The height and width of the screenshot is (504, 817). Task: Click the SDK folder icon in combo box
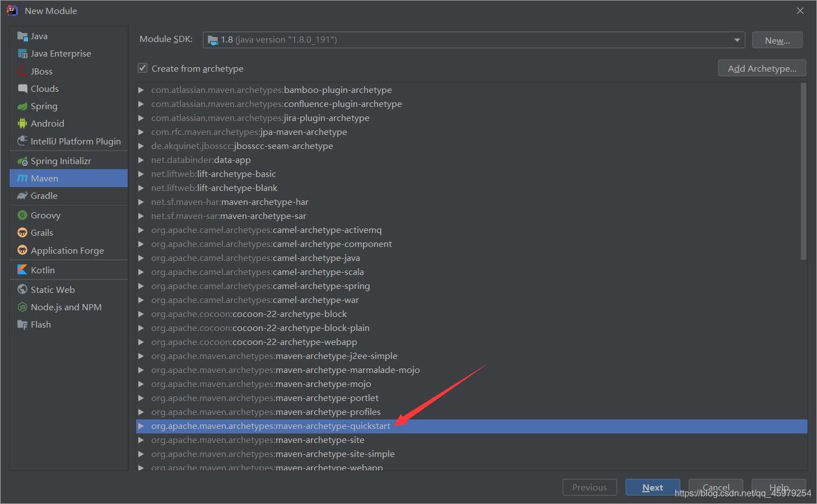213,40
